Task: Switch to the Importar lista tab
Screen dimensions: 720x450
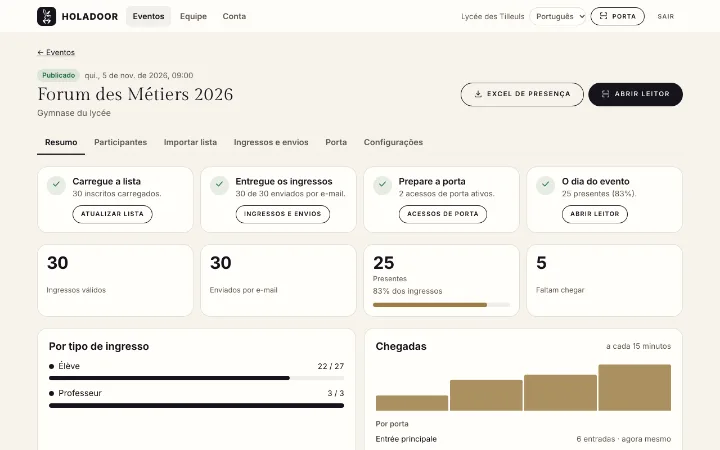Action: (x=190, y=142)
